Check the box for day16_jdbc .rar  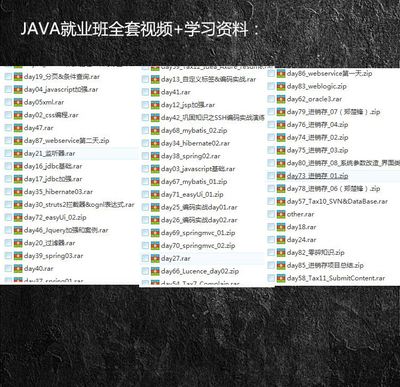(8, 166)
